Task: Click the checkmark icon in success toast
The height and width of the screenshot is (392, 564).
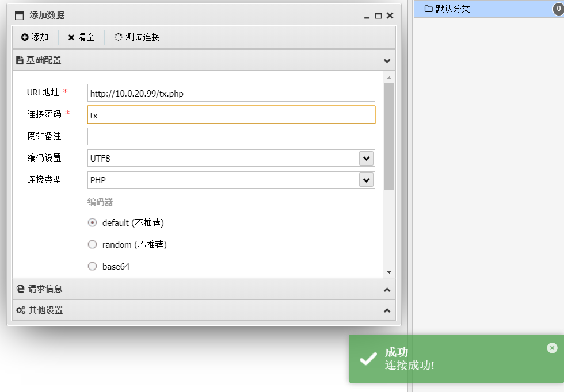Action: (x=368, y=359)
